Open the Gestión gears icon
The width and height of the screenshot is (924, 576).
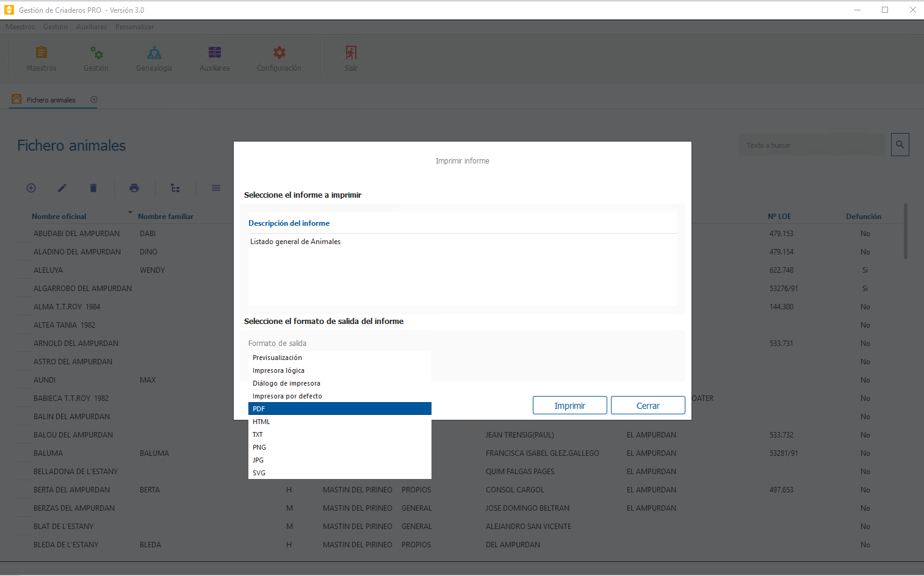pyautogui.click(x=96, y=53)
